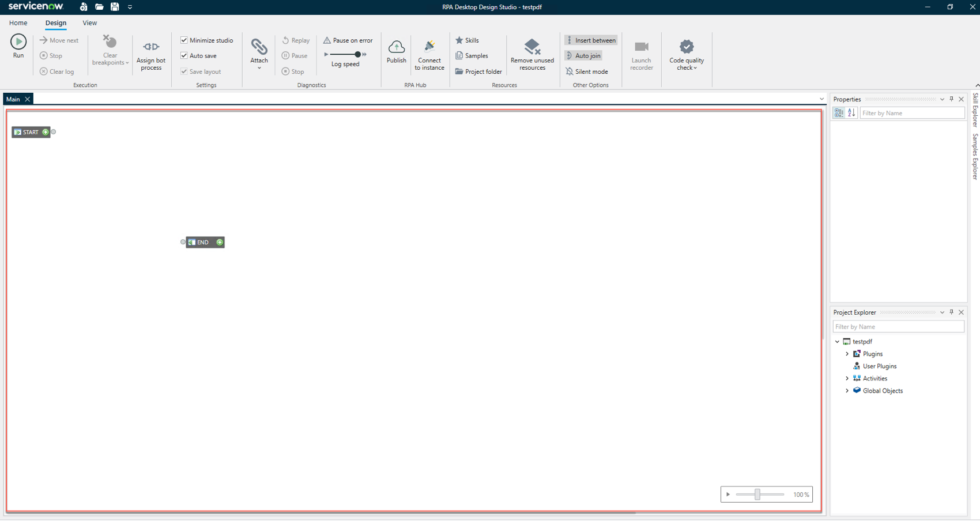Open quick access toolbar customize dropdown

[x=130, y=7]
